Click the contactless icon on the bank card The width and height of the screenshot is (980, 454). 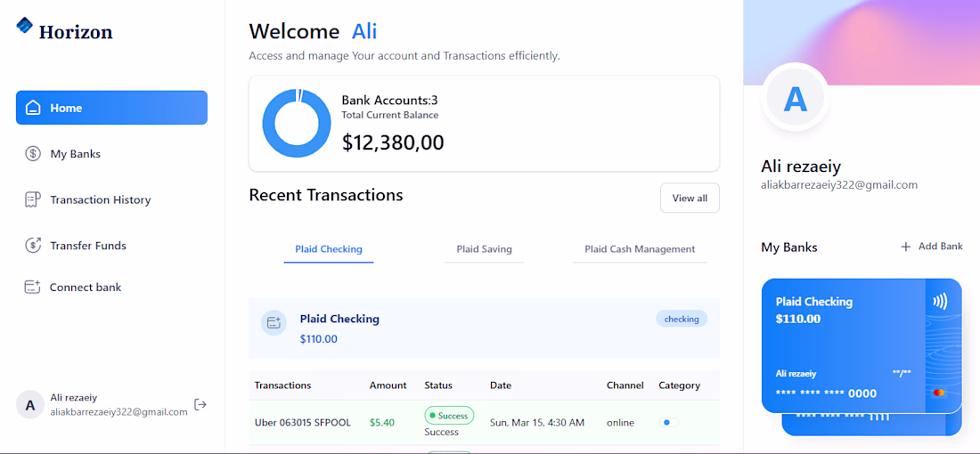940,303
